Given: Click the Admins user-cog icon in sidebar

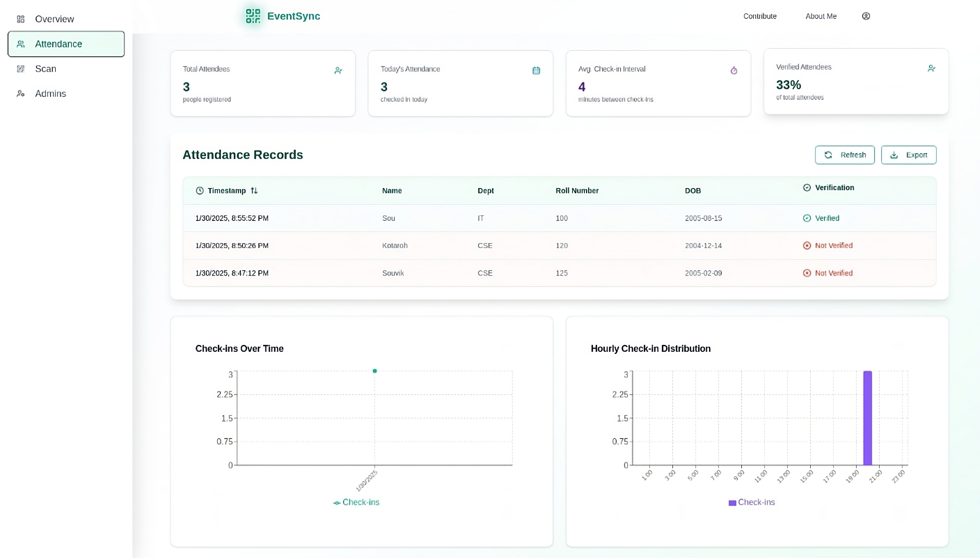Looking at the screenshot, I should point(21,94).
